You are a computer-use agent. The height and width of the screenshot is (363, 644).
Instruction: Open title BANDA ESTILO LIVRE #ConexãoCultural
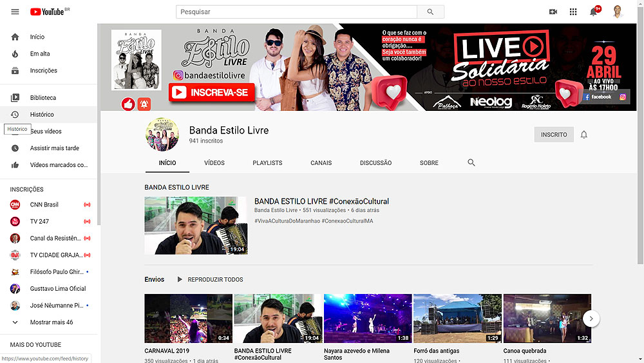tap(321, 201)
